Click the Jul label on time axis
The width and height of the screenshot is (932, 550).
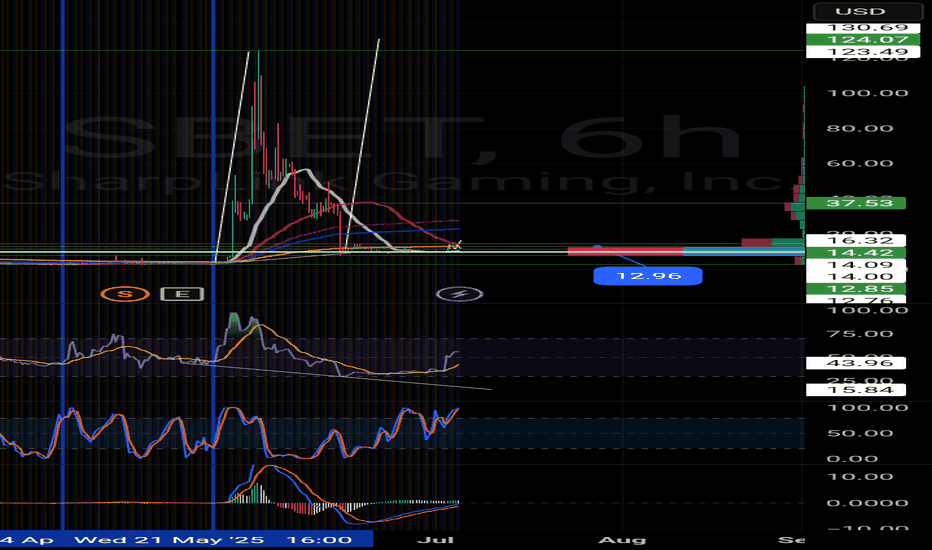pyautogui.click(x=436, y=540)
